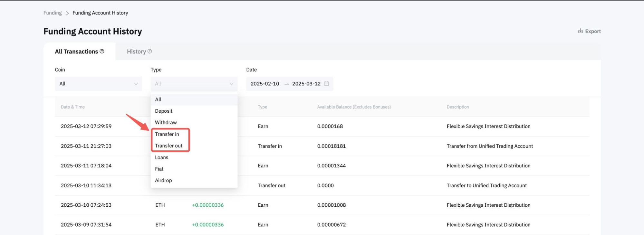Select Airdrop transaction type

coord(163,181)
